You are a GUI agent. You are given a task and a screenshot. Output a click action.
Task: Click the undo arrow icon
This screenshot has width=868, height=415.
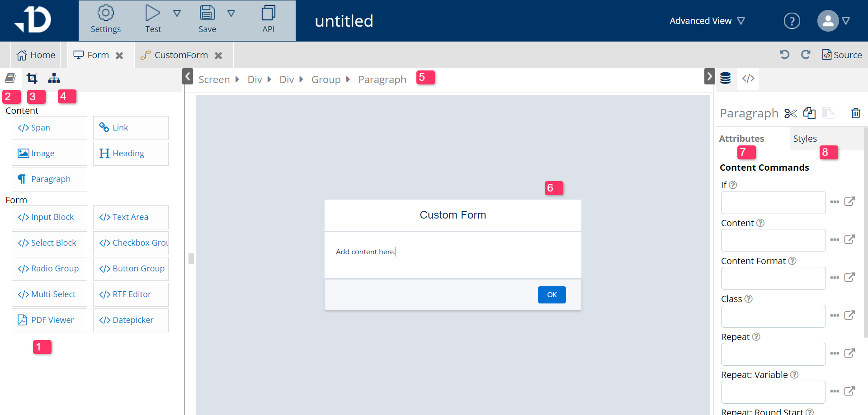pos(784,55)
